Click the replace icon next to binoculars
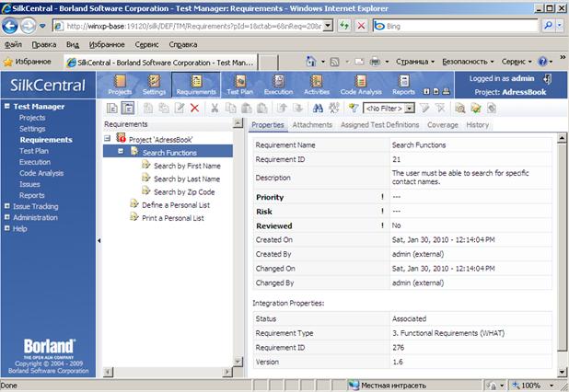 333,108
